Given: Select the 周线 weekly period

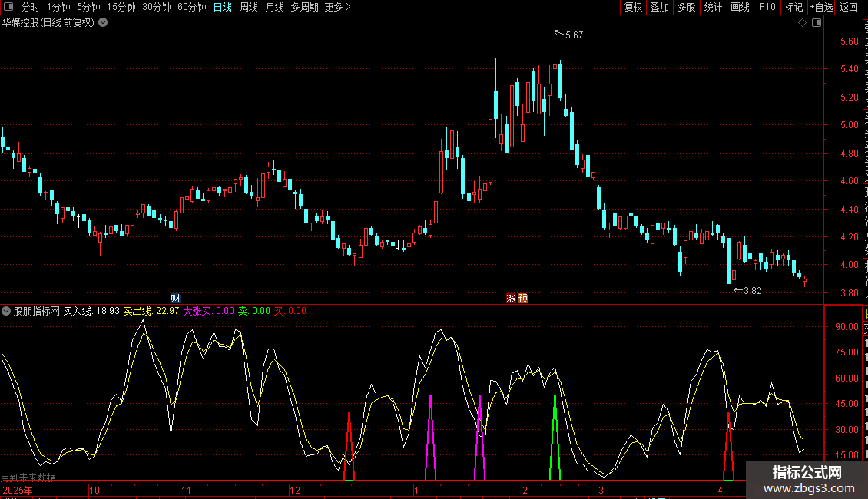Looking at the screenshot, I should click(x=249, y=7).
